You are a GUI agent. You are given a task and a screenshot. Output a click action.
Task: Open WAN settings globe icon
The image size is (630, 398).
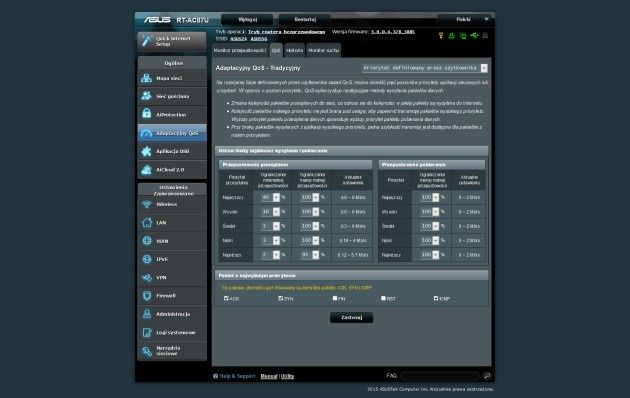147,241
